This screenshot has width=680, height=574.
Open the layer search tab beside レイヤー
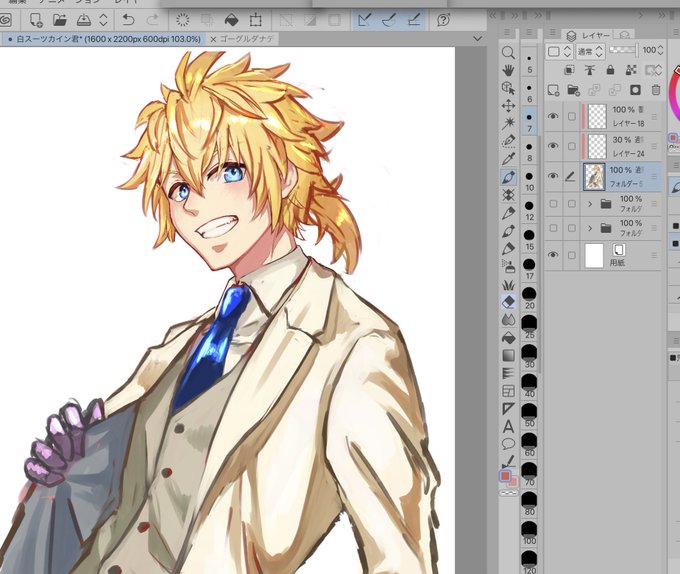tap(624, 35)
